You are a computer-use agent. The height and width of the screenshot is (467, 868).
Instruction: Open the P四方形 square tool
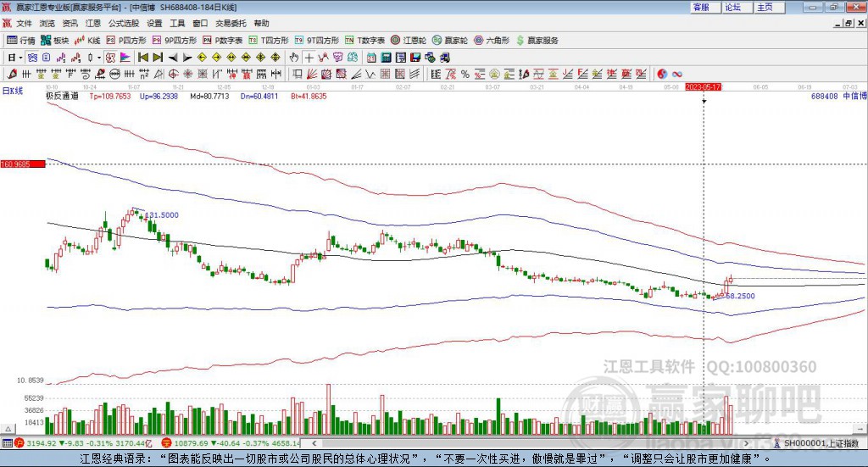tap(126, 41)
